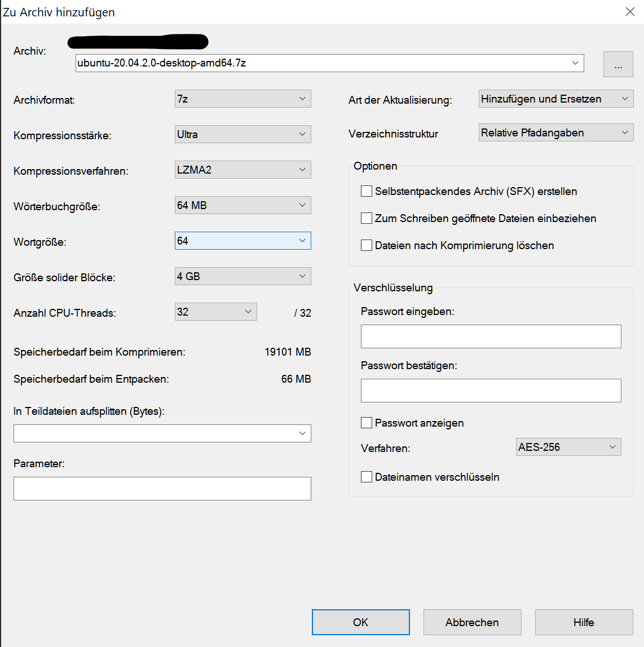Open the Größe solider Blöcke dropdown
The width and height of the screenshot is (644, 647).
point(242,276)
